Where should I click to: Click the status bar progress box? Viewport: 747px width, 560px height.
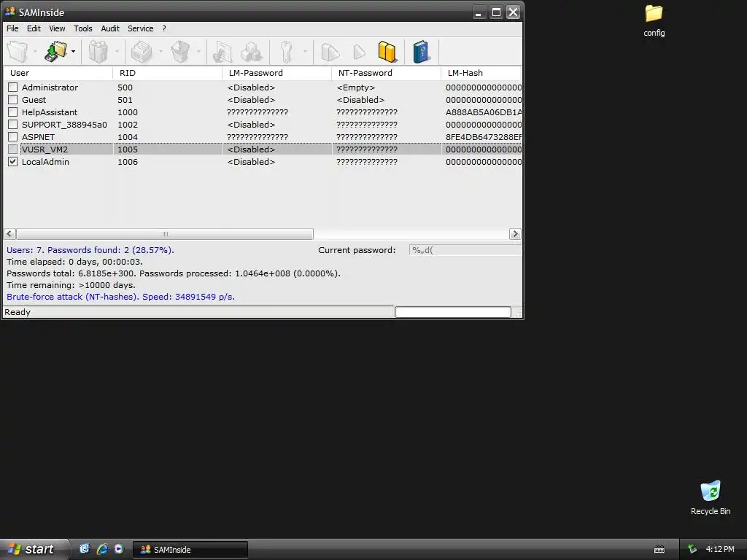[452, 312]
